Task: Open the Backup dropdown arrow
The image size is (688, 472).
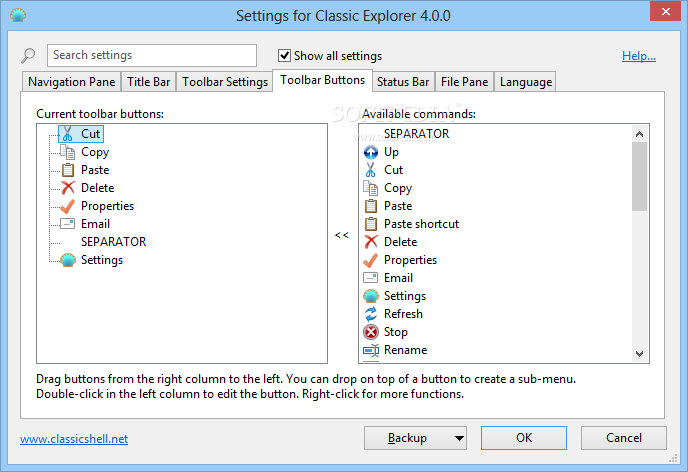Action: pyautogui.click(x=459, y=438)
